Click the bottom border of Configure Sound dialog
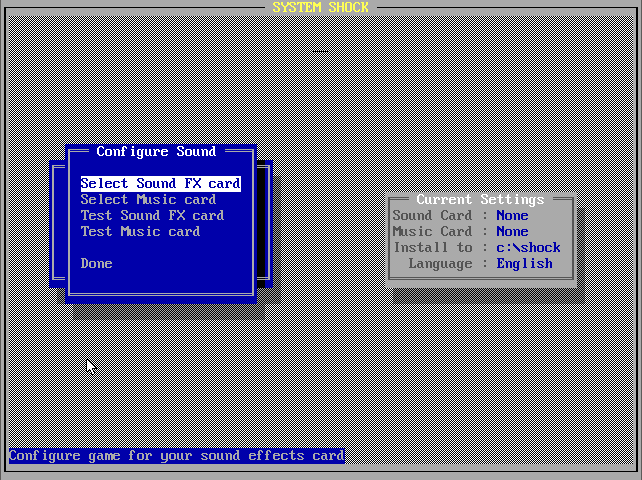 160,295
